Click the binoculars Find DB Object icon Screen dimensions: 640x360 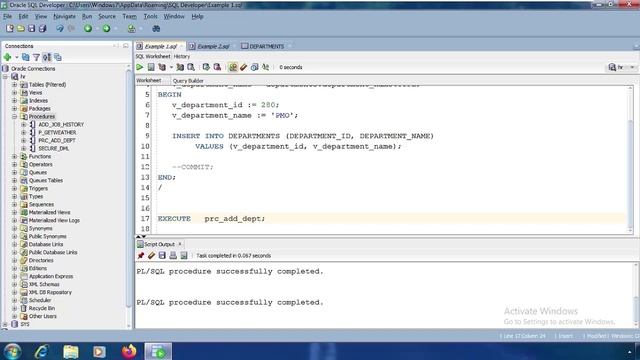click(156, 29)
